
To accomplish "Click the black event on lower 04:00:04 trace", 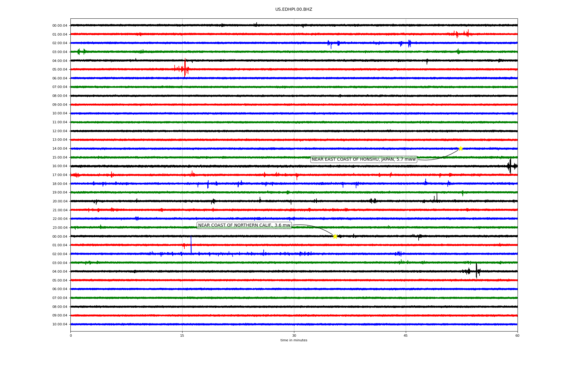I will pyautogui.click(x=476, y=271).
